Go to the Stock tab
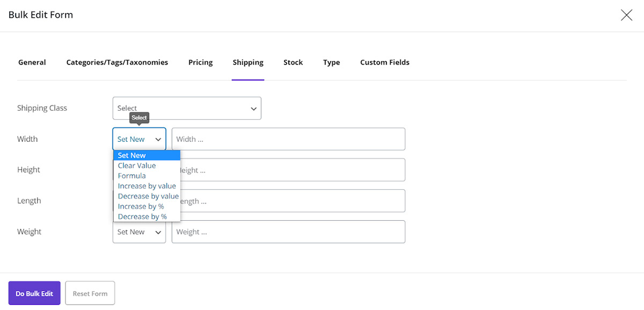 click(x=293, y=62)
